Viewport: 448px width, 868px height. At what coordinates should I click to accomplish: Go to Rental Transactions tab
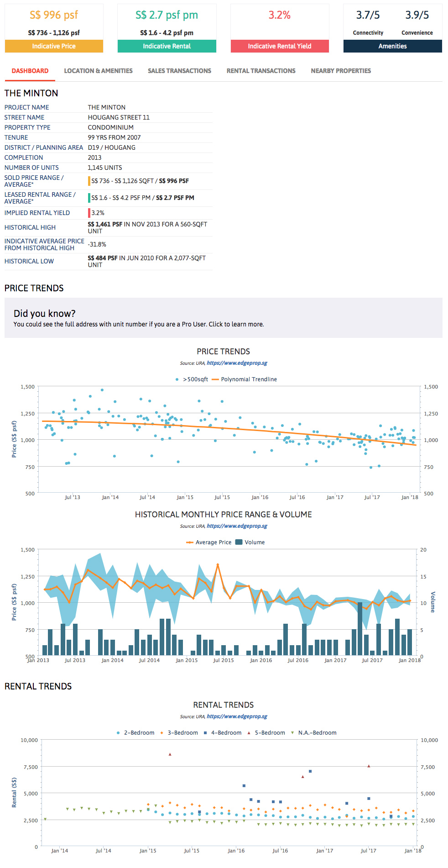[x=261, y=71]
